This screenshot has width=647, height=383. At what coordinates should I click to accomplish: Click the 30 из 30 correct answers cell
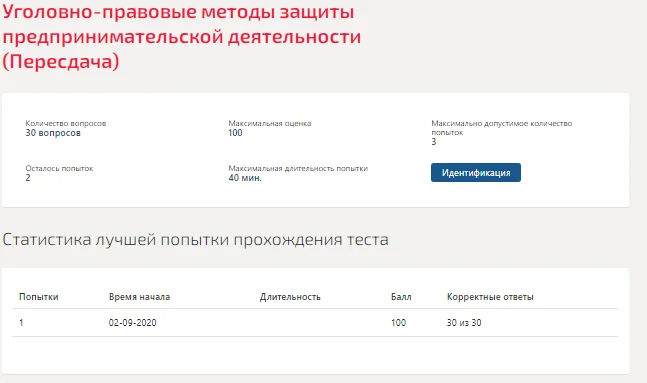pos(464,323)
